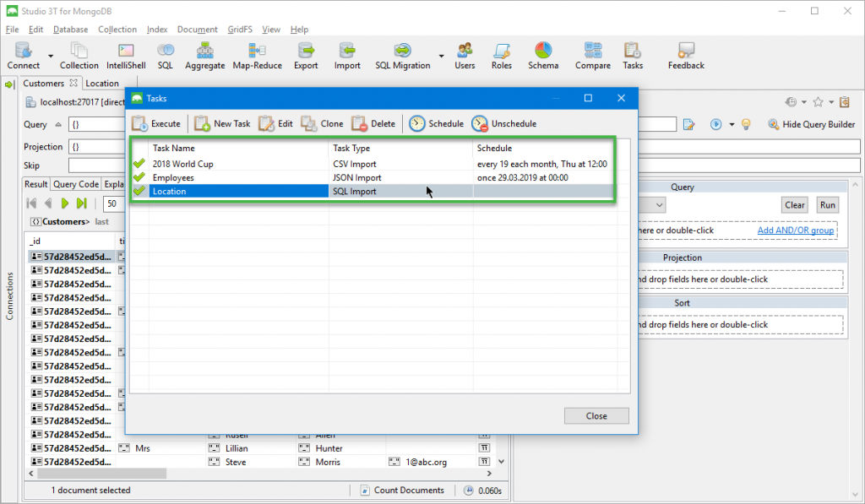Screen dimensions: 865x504
Task: Click Run in the Query Builder
Action: 828,205
